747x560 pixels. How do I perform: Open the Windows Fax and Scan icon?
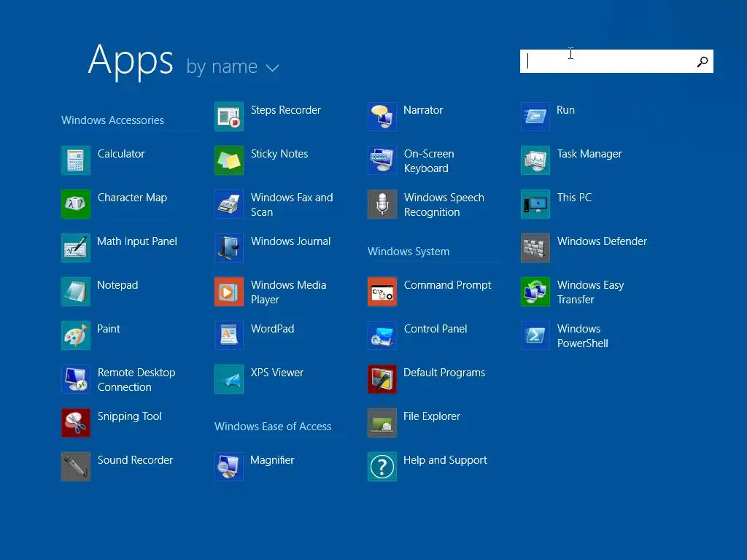pyautogui.click(x=229, y=204)
